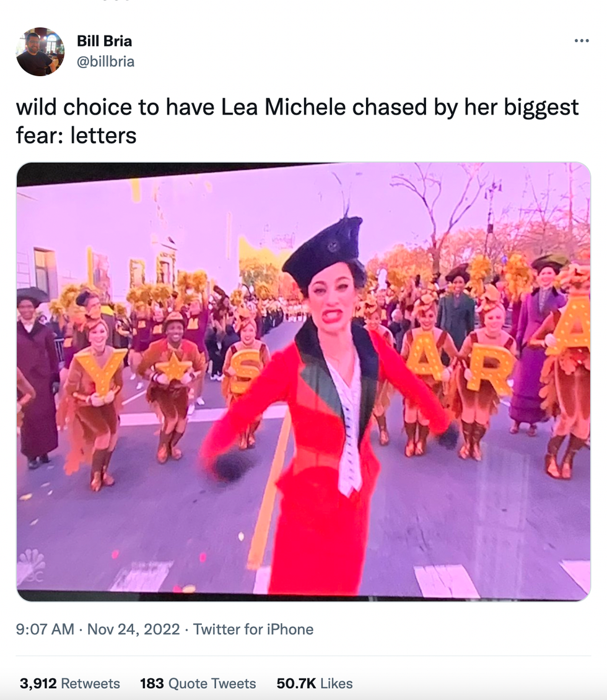The width and height of the screenshot is (607, 700).
Task: Click the NBC peacock logo in the photo
Action: (32, 564)
